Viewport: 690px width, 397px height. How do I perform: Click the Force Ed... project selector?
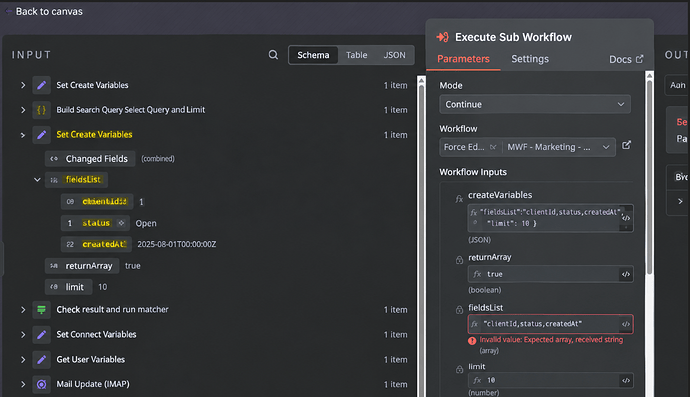coord(470,147)
